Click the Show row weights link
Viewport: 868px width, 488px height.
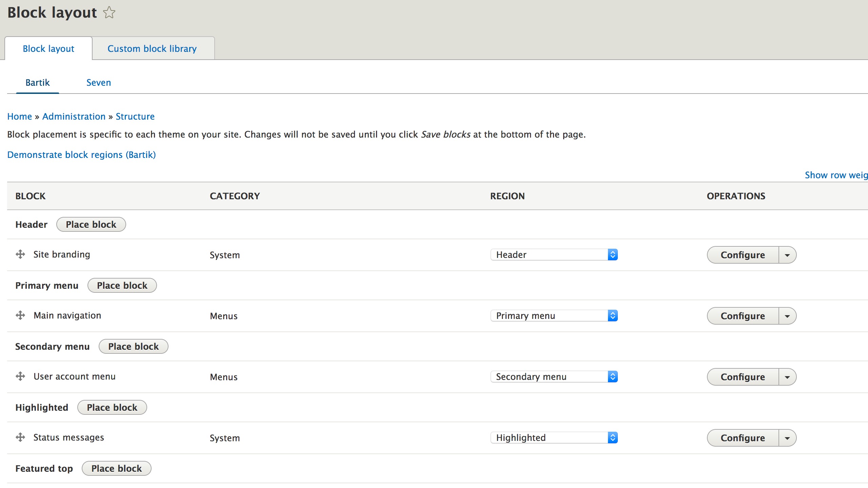tap(836, 175)
